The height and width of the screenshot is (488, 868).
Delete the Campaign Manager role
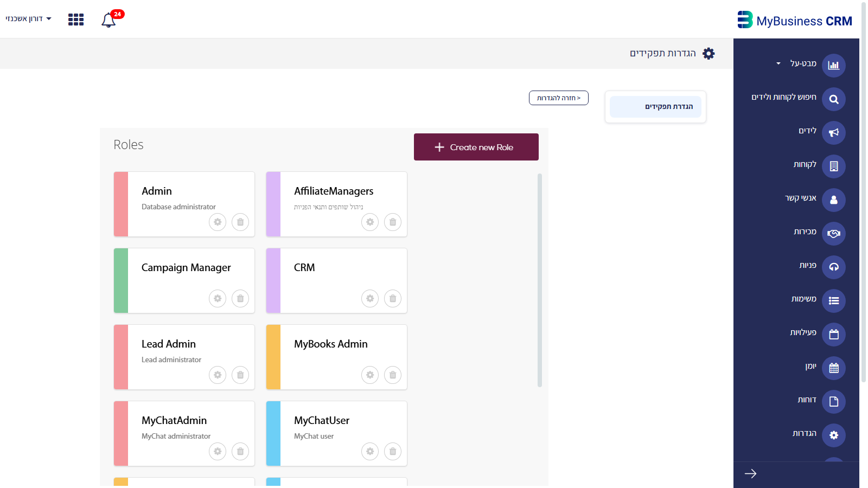tap(240, 298)
